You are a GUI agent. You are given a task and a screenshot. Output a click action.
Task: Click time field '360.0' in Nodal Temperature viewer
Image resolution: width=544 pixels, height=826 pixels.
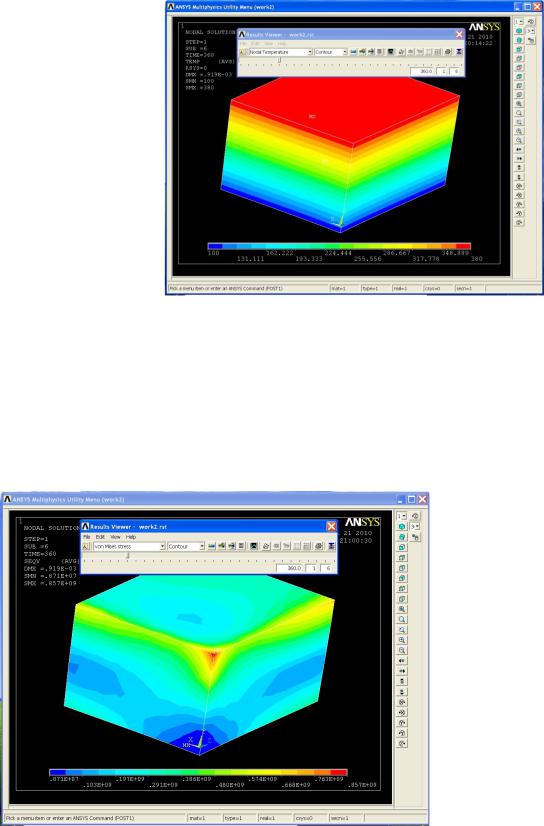422,71
